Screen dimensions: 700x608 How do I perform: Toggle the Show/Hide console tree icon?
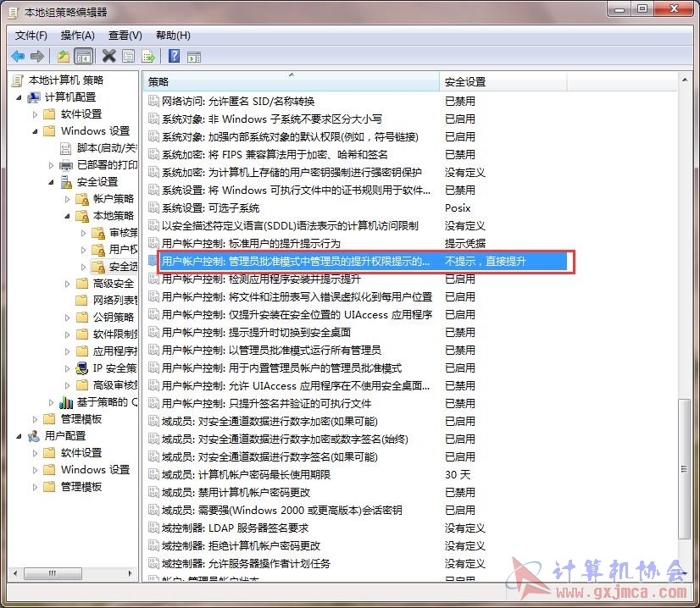[x=83, y=57]
